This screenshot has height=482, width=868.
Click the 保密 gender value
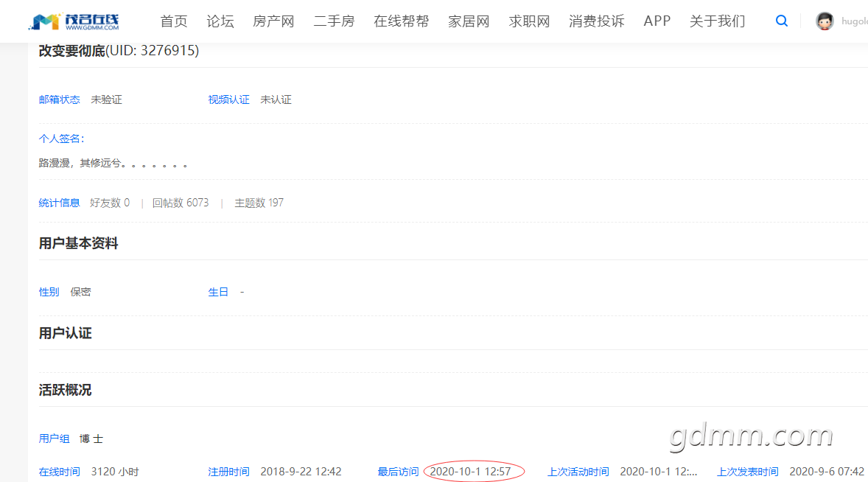coord(80,292)
